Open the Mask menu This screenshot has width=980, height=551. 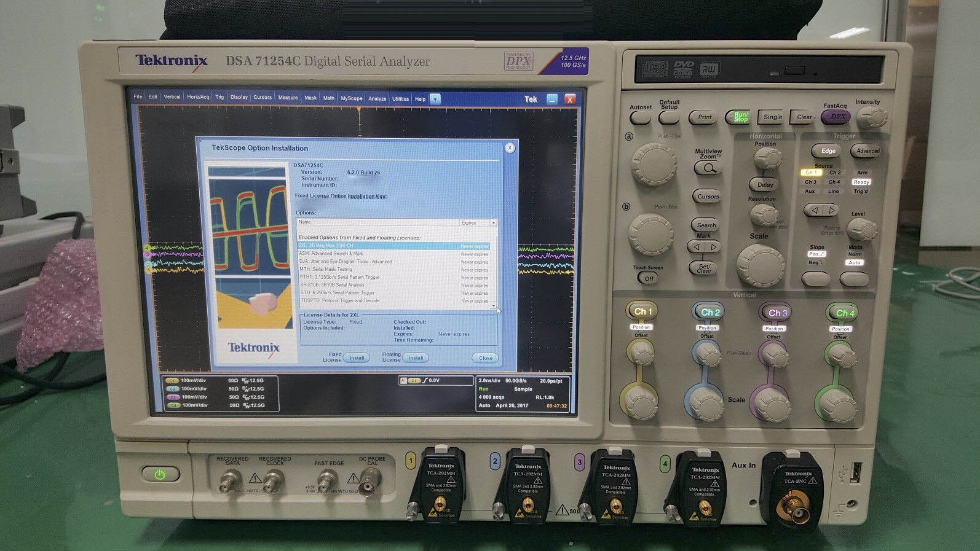[x=310, y=98]
